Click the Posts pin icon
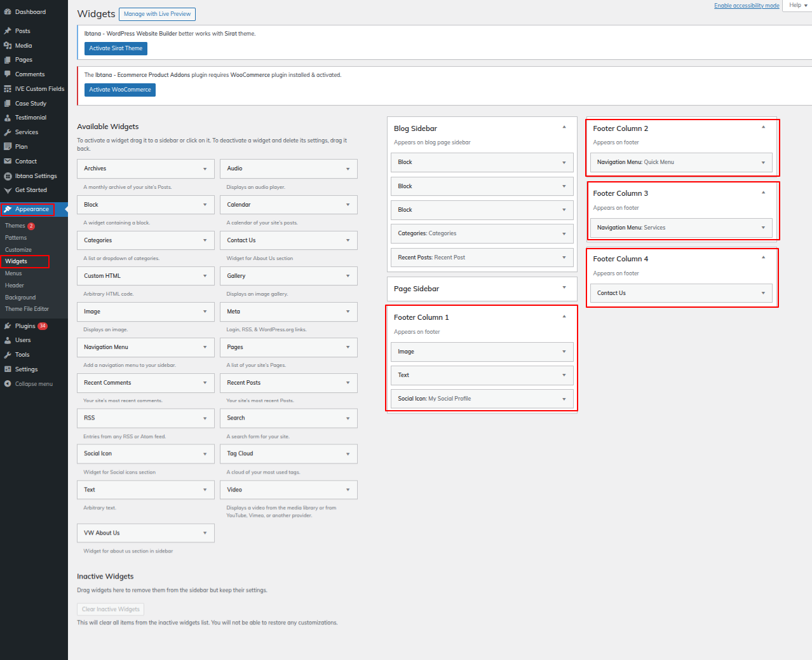Image resolution: width=812 pixels, height=660 pixels. click(x=8, y=31)
